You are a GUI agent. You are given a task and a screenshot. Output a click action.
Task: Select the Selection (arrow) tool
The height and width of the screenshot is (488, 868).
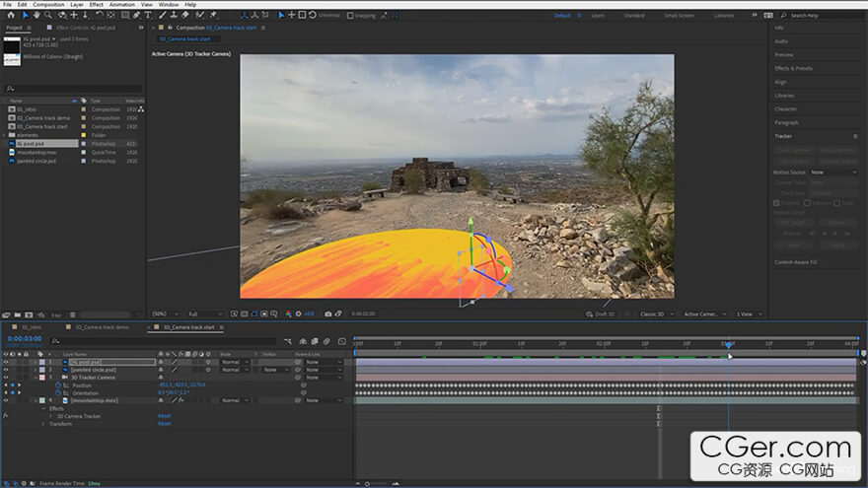(25, 15)
